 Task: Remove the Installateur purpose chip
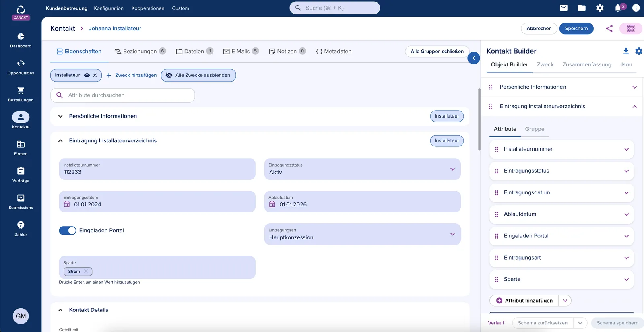[x=95, y=75]
